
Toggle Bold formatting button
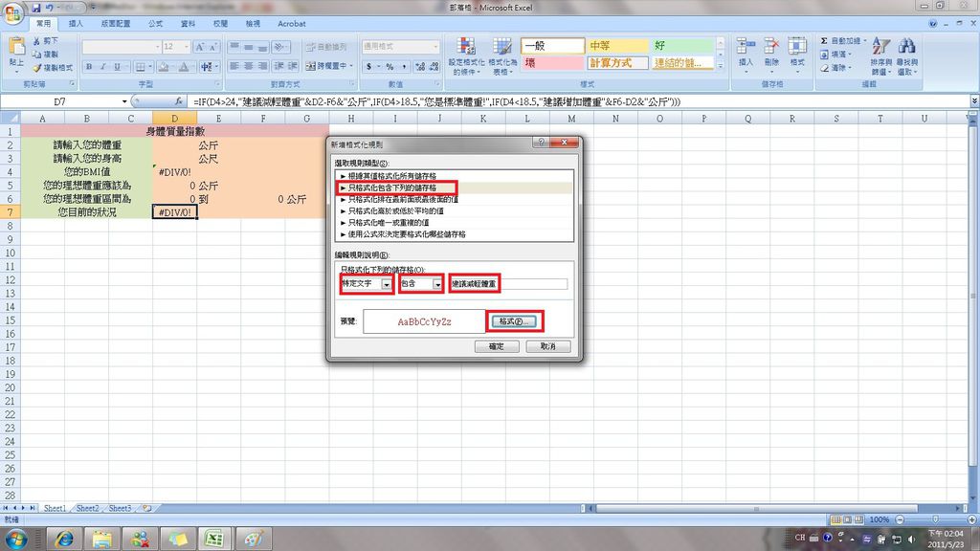click(89, 67)
